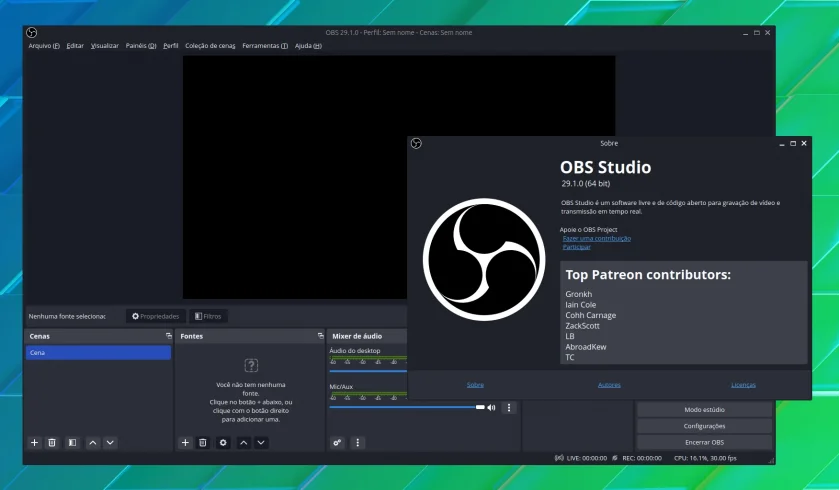
Task: Click the Filtros button
Action: [x=208, y=316]
